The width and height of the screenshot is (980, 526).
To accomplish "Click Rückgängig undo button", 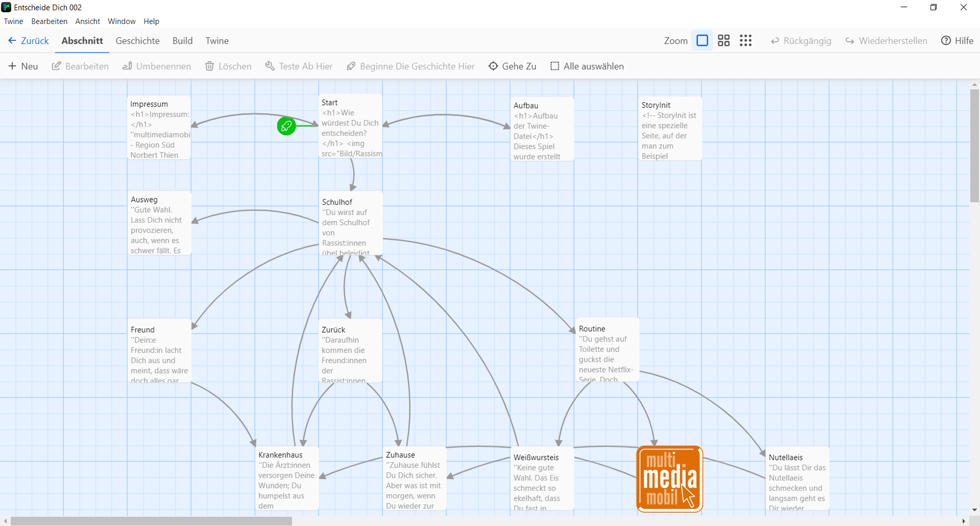I will point(801,41).
